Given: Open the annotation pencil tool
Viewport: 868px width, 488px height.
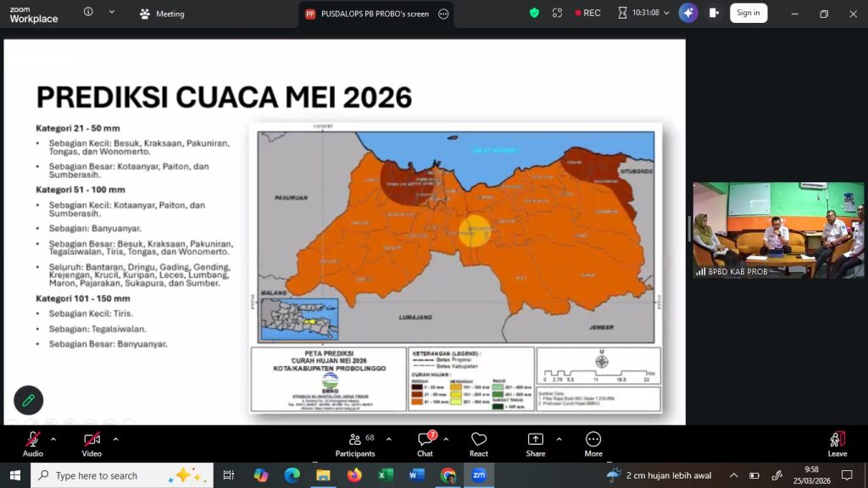Looking at the screenshot, I should (x=29, y=400).
